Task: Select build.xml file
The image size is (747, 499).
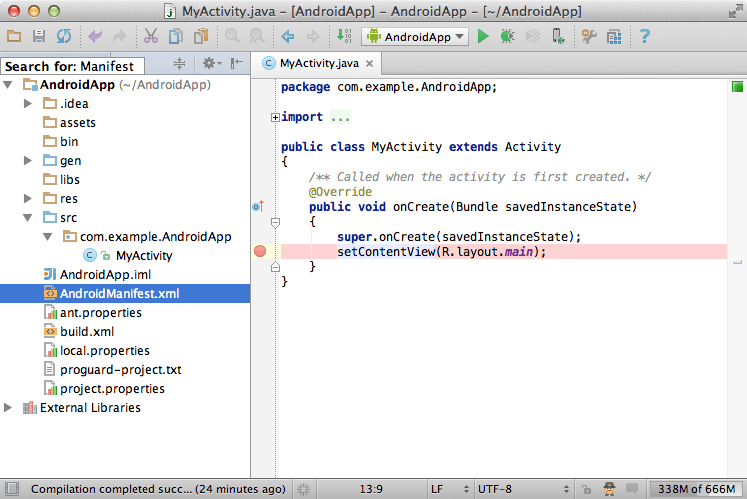Action: 79,332
